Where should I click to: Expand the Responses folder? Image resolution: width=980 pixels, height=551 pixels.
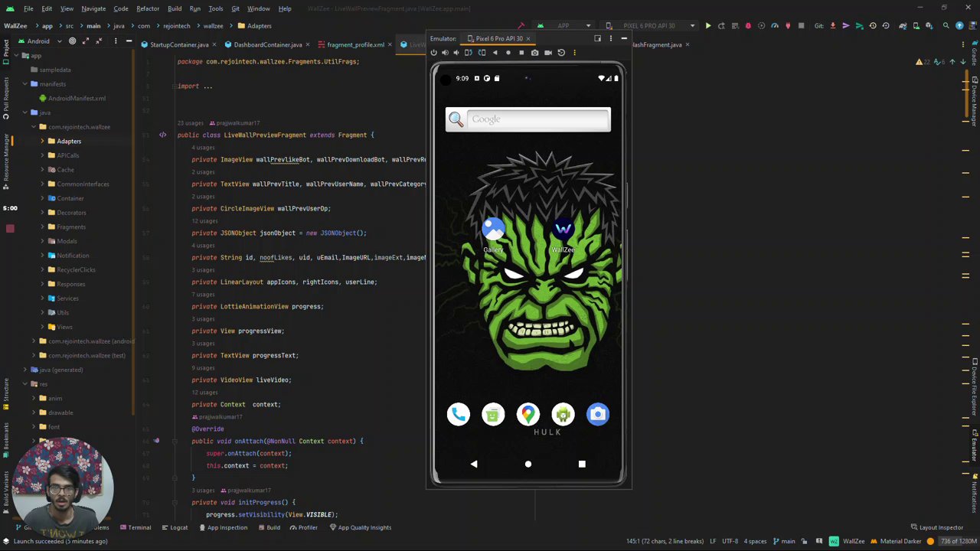43,284
